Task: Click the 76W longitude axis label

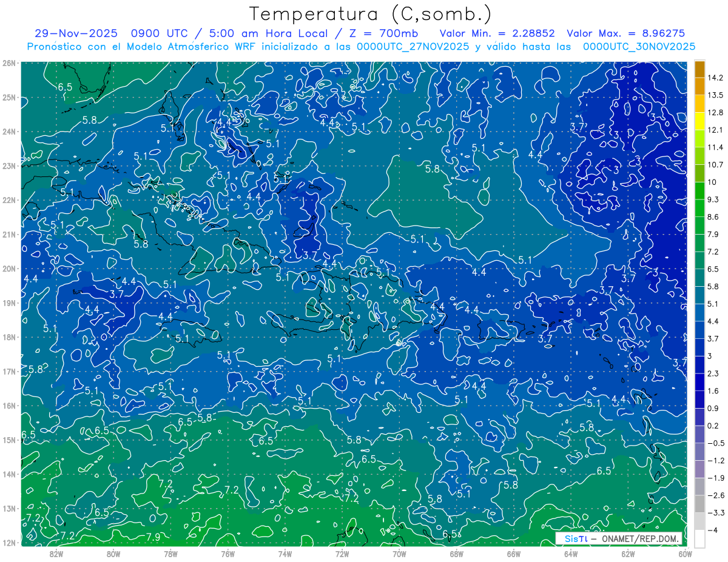Action: (x=227, y=554)
